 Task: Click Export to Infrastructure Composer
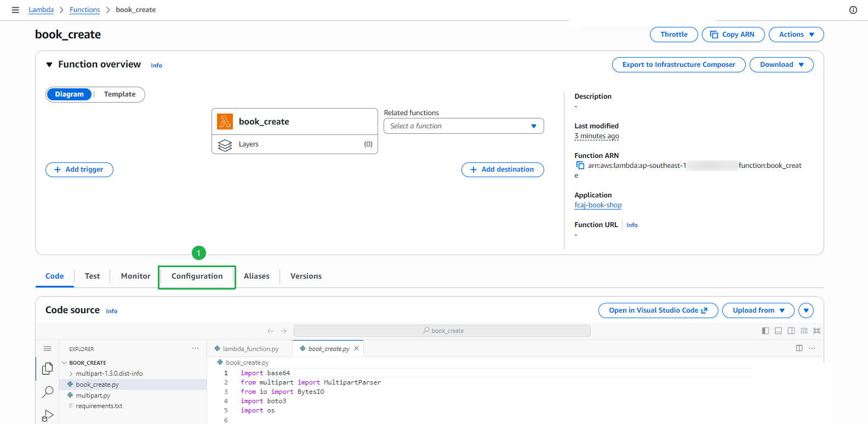[x=678, y=65]
